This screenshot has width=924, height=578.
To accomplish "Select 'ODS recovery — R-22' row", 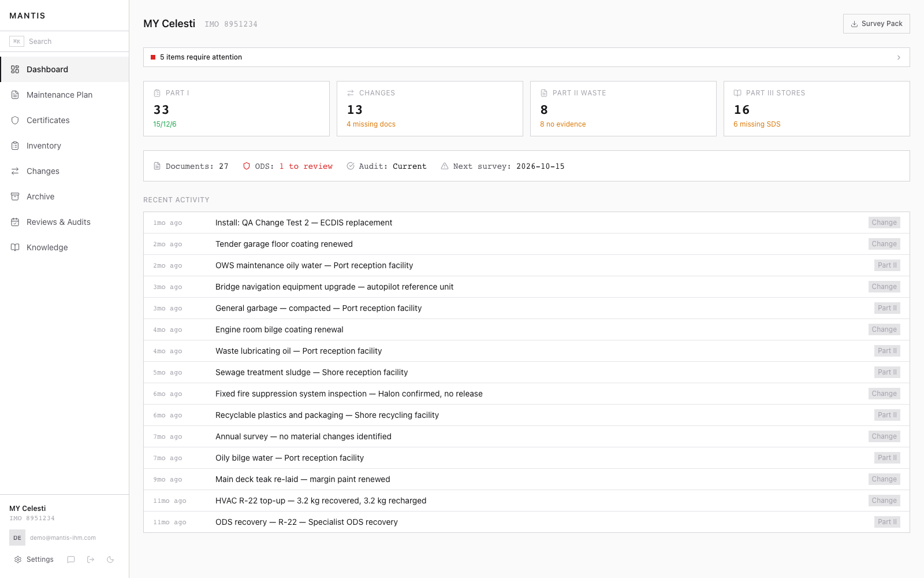I will click(527, 522).
